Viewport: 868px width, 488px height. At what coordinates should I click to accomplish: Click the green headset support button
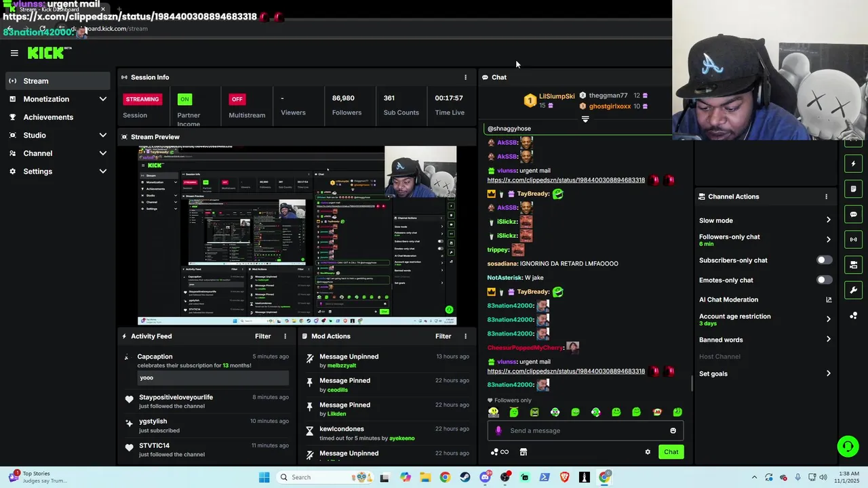click(848, 446)
